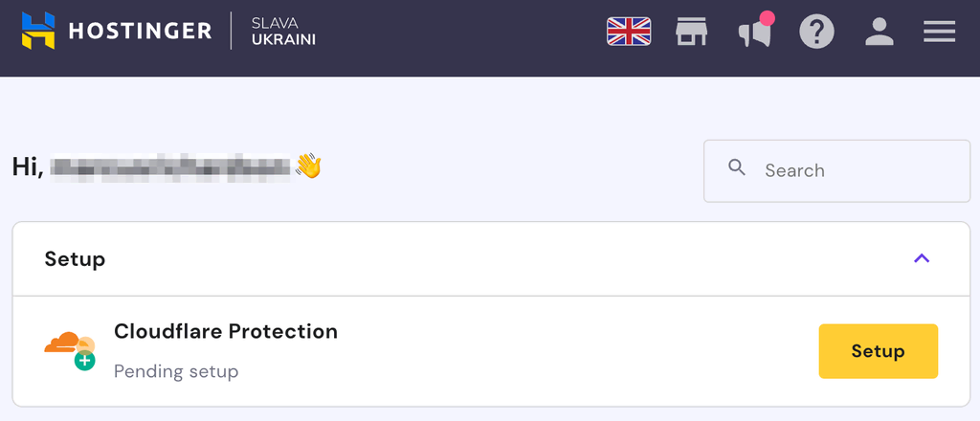Click the magnifying glass search icon
980x421 pixels.
737,168
